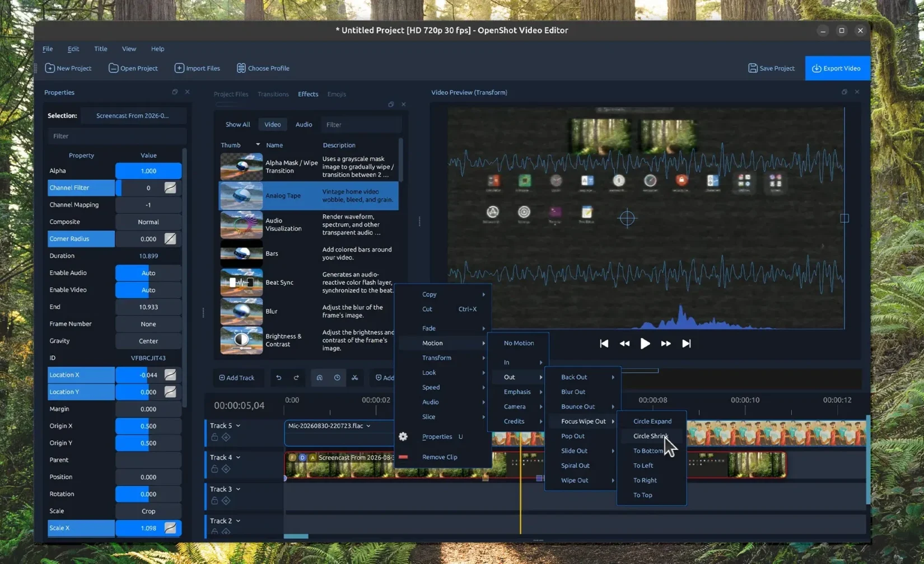Toggle keyframe diamond icon on Track 5
This screenshot has width=924, height=564.
pos(226,437)
